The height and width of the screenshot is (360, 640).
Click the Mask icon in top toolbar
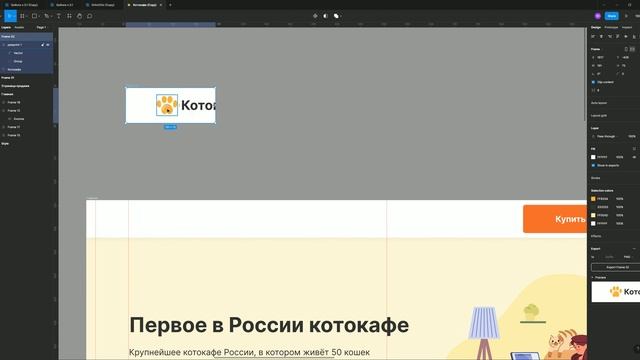[x=325, y=16]
